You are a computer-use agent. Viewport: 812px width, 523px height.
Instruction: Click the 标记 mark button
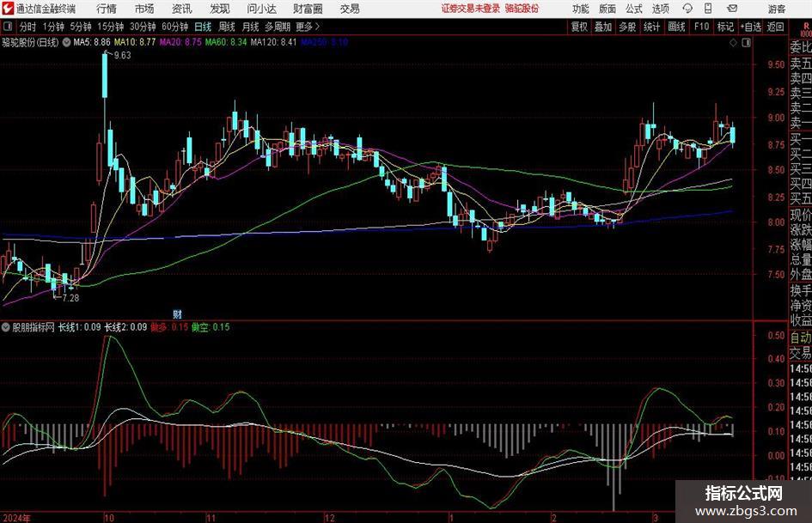click(x=725, y=27)
